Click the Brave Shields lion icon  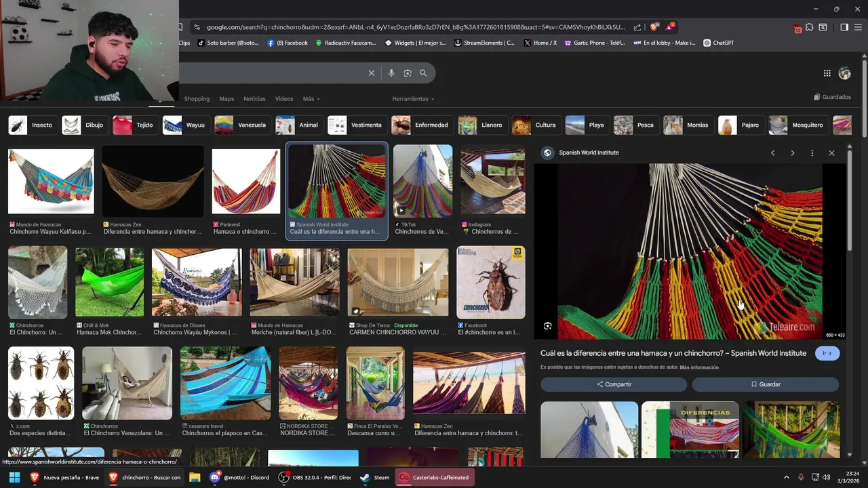click(x=654, y=27)
